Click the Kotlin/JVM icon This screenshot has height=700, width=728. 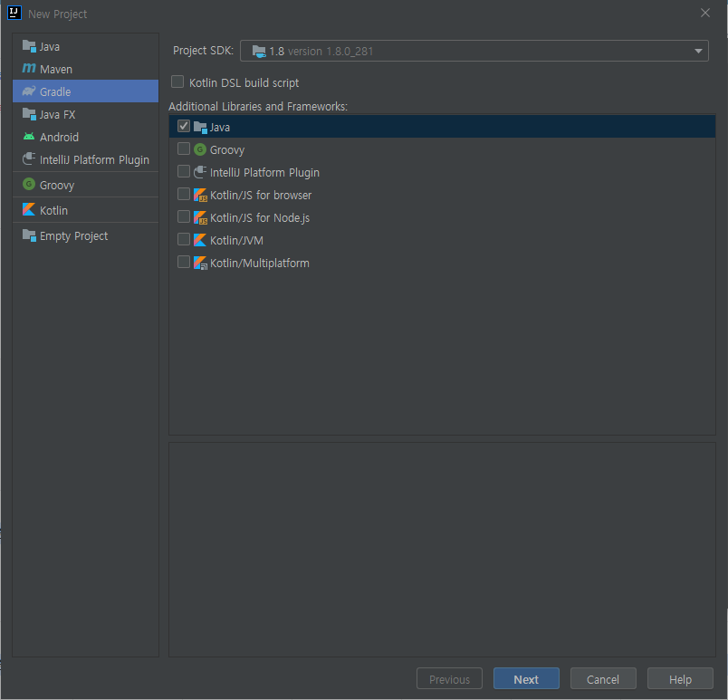(200, 240)
